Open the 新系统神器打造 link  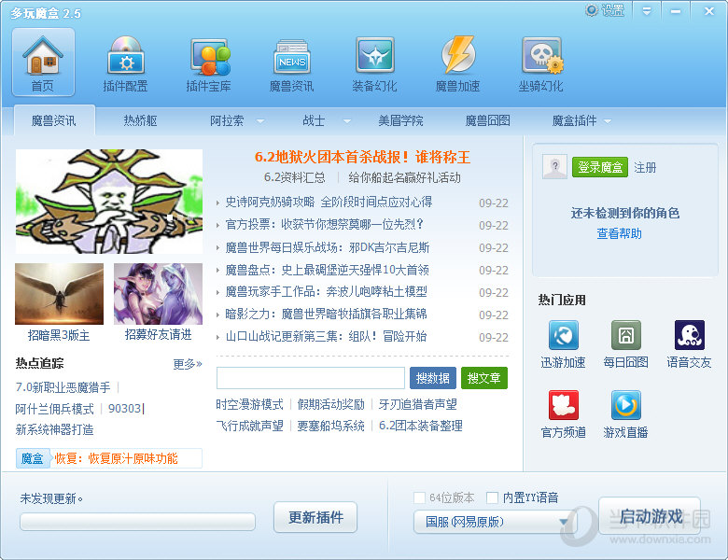54,429
